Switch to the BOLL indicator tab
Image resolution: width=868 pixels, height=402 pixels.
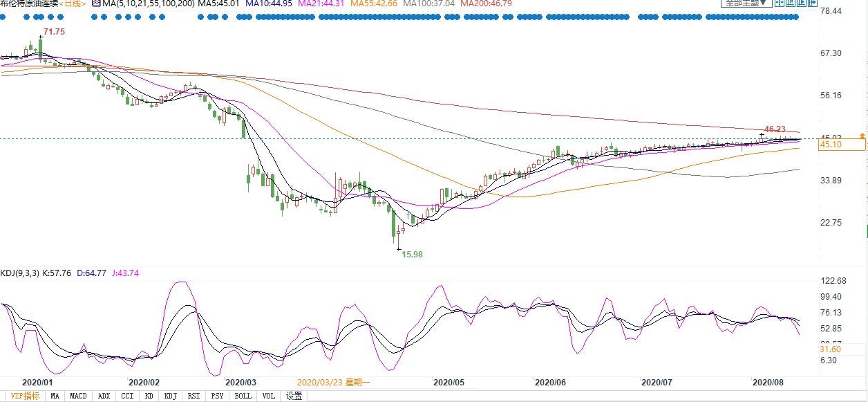[x=243, y=396]
